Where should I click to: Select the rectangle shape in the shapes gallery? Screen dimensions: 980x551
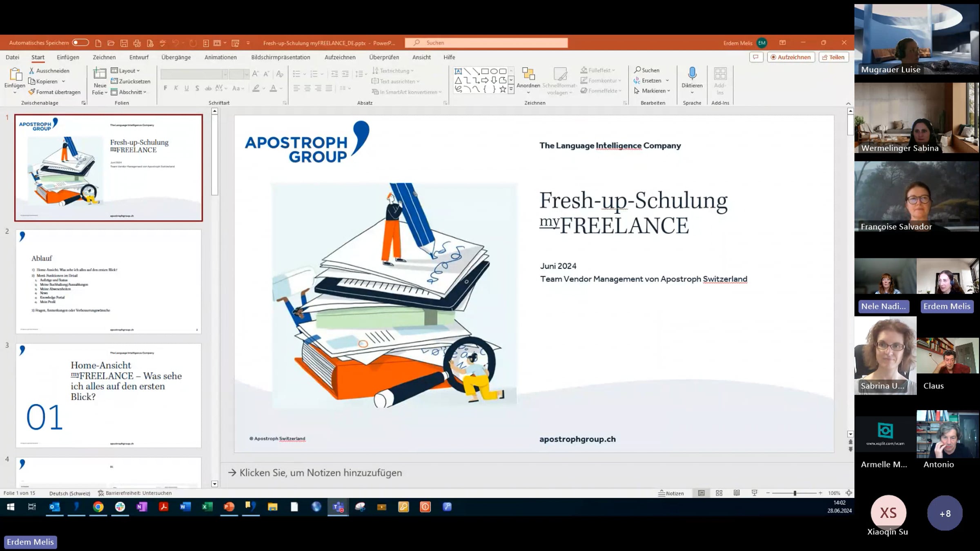point(485,71)
